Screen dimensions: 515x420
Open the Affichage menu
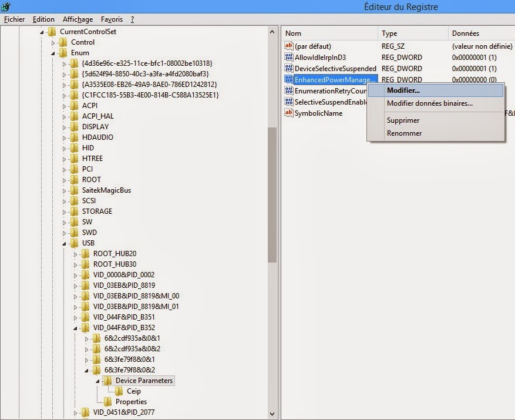78,19
